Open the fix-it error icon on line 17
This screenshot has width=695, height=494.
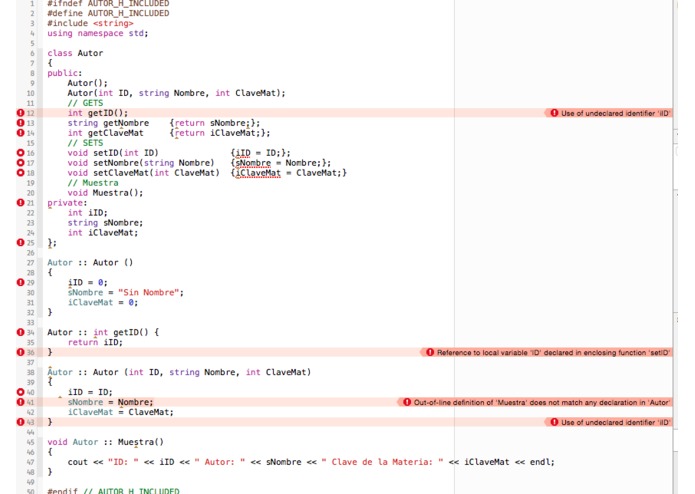tap(20, 163)
